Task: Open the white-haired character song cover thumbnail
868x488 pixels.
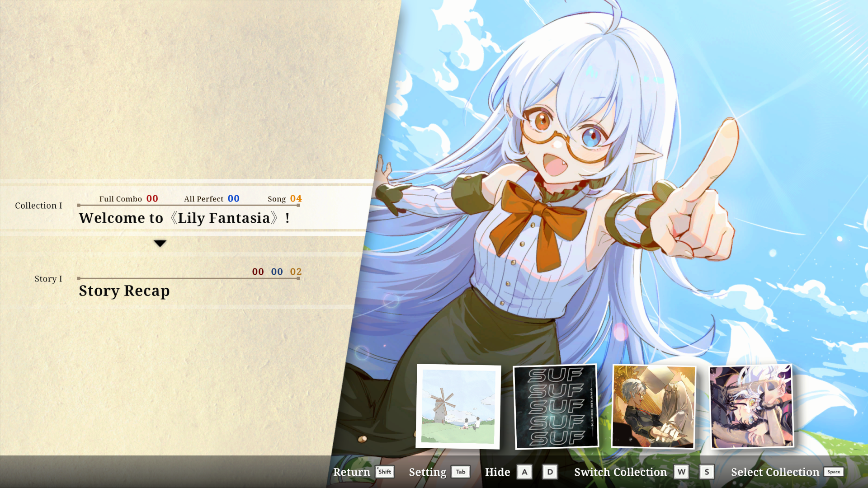Action: 751,406
